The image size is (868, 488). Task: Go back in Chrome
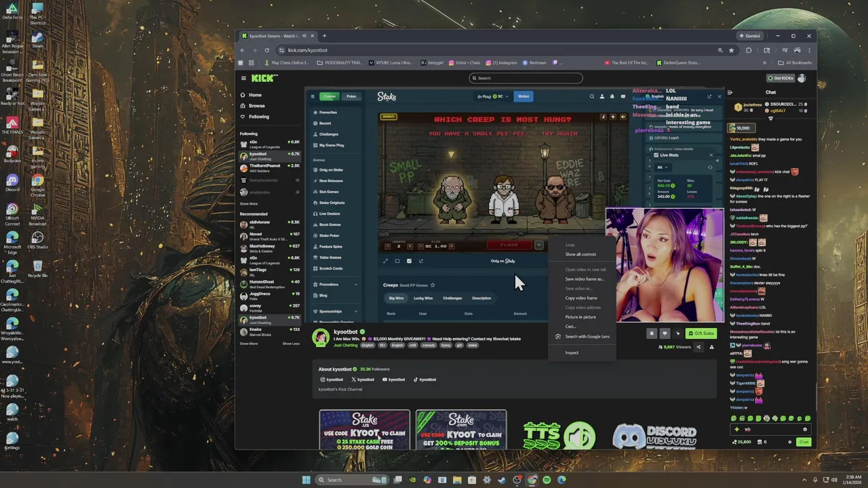pos(243,50)
